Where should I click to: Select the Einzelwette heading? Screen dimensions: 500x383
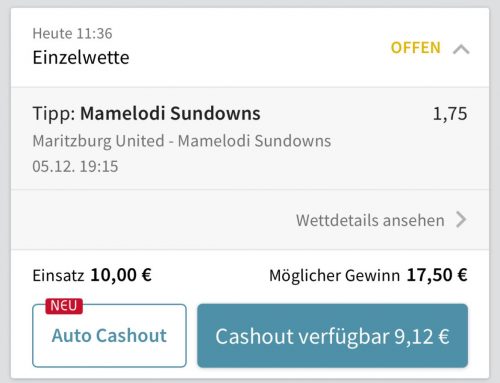[x=81, y=57]
